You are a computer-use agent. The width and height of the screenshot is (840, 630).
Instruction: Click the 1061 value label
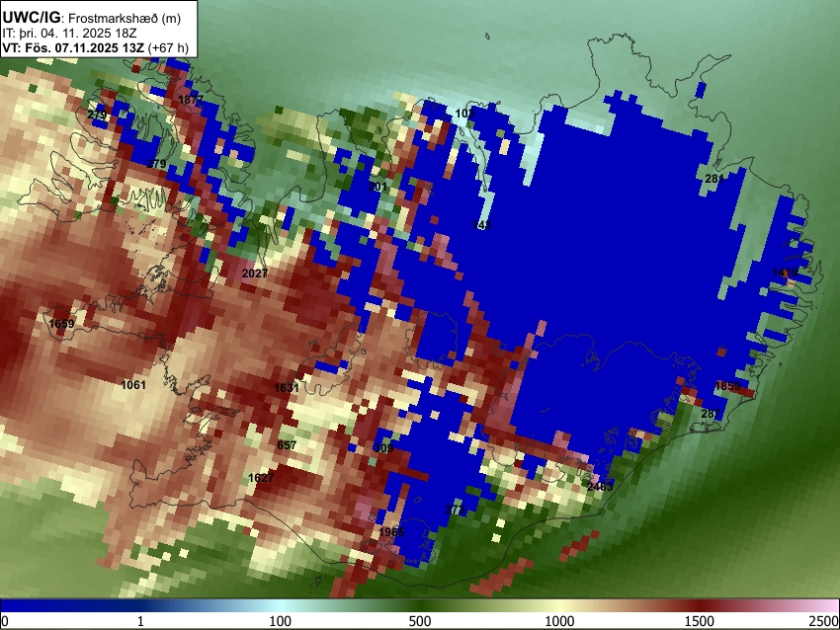133,385
